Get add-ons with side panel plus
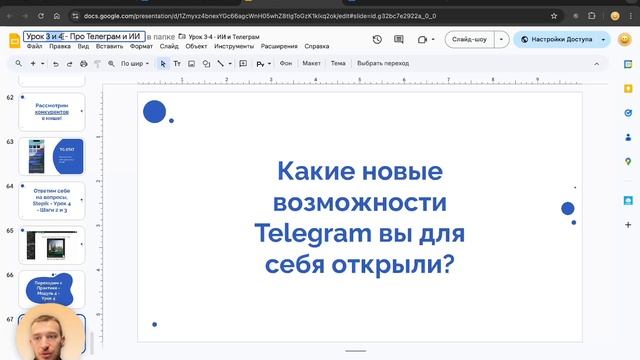 pyautogui.click(x=628, y=225)
